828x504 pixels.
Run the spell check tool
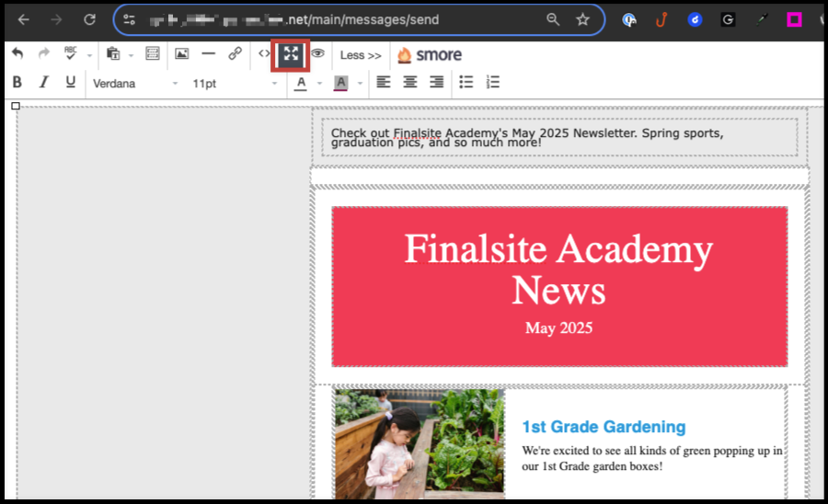pyautogui.click(x=70, y=55)
